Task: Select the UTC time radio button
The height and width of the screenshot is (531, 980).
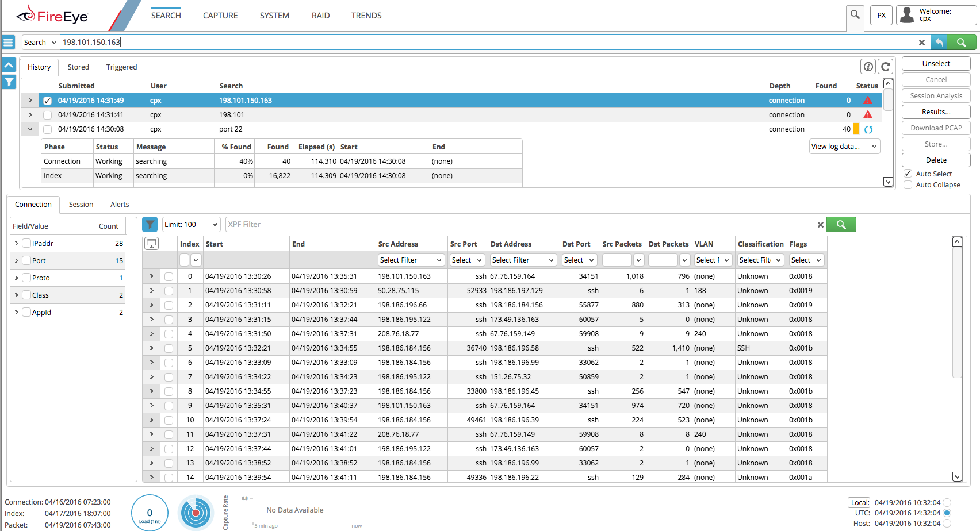Action: point(947,513)
